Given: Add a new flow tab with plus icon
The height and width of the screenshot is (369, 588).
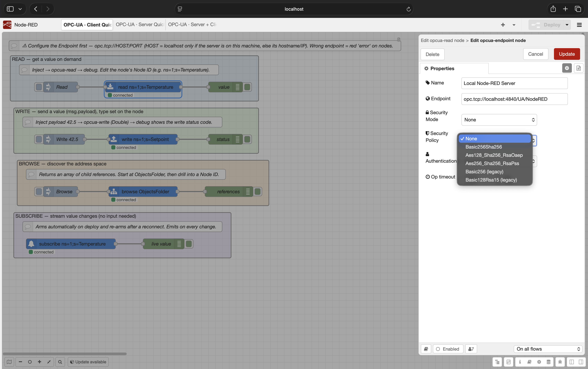Looking at the screenshot, I should 503,25.
